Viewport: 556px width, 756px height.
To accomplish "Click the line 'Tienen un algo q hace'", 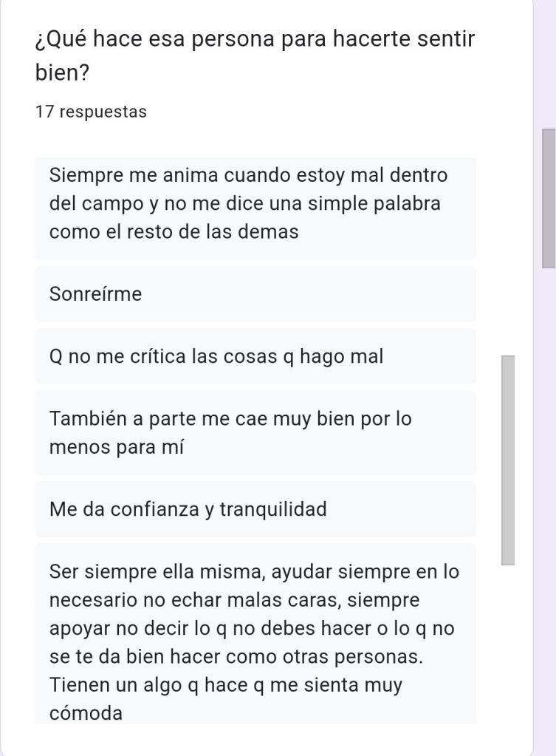I will [x=226, y=685].
